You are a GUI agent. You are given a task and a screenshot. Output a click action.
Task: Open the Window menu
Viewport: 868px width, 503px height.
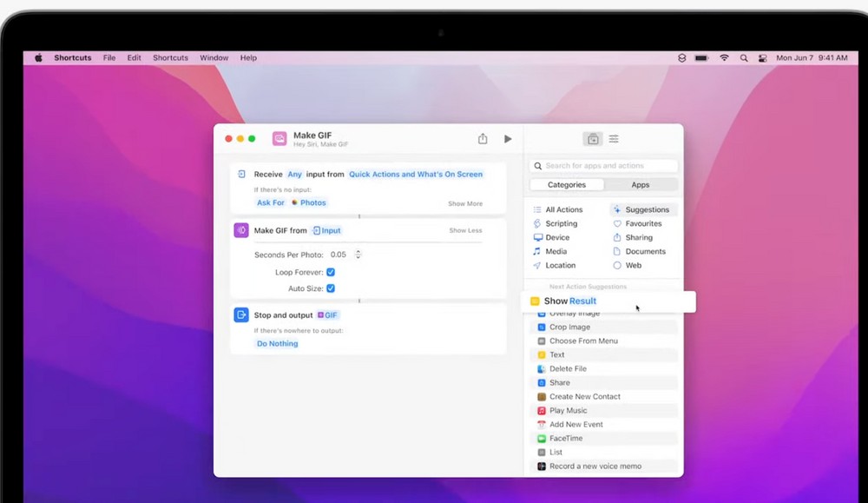(x=214, y=57)
